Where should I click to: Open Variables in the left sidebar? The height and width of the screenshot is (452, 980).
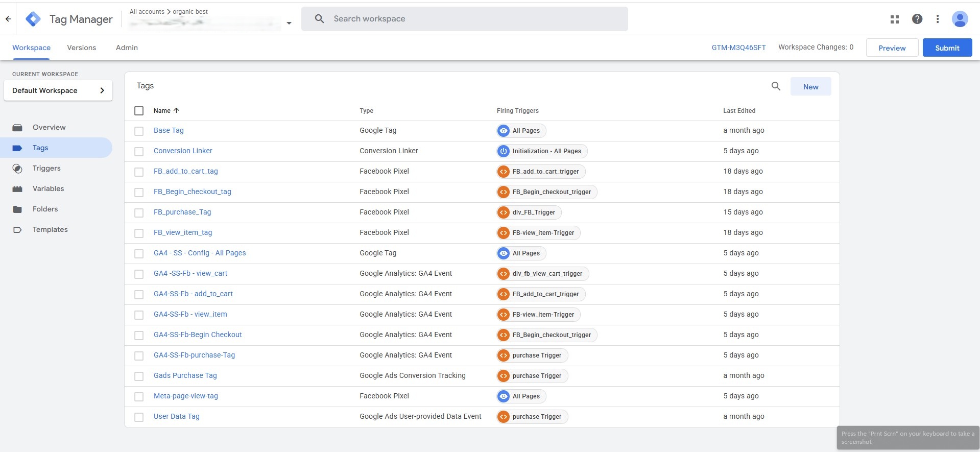point(48,188)
